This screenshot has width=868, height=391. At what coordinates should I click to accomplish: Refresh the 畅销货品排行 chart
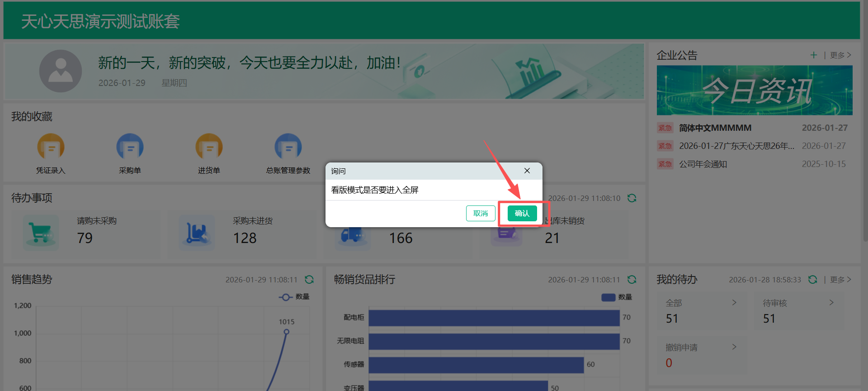coord(632,280)
